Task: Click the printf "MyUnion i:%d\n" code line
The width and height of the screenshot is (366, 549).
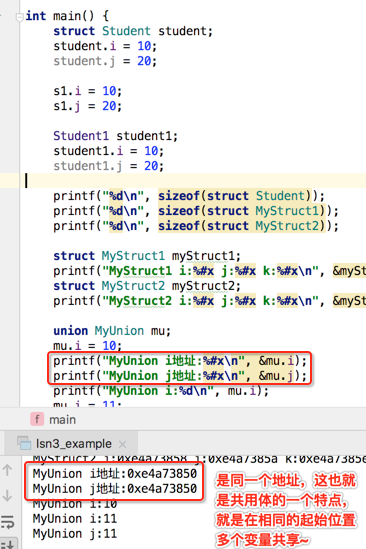Action: [x=161, y=391]
